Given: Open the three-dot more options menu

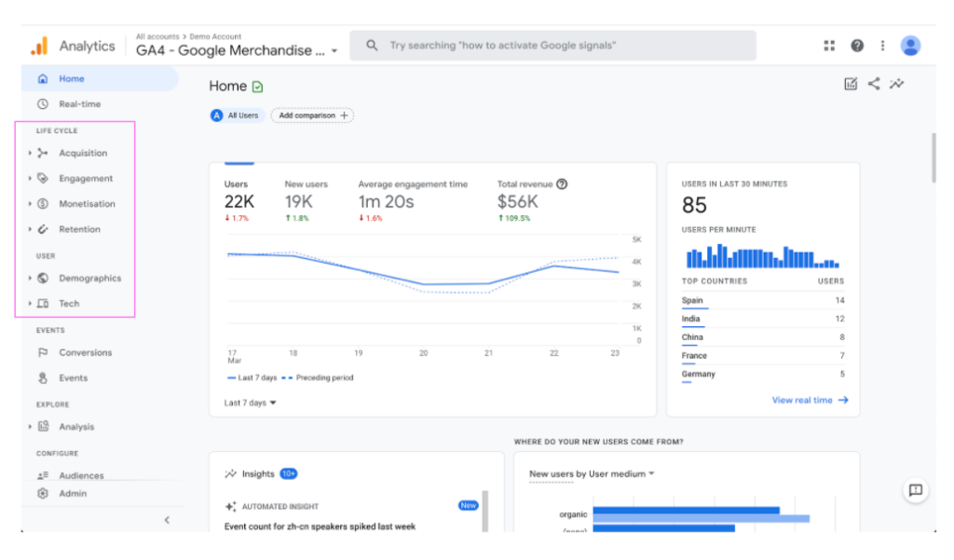Looking at the screenshot, I should pyautogui.click(x=883, y=46).
